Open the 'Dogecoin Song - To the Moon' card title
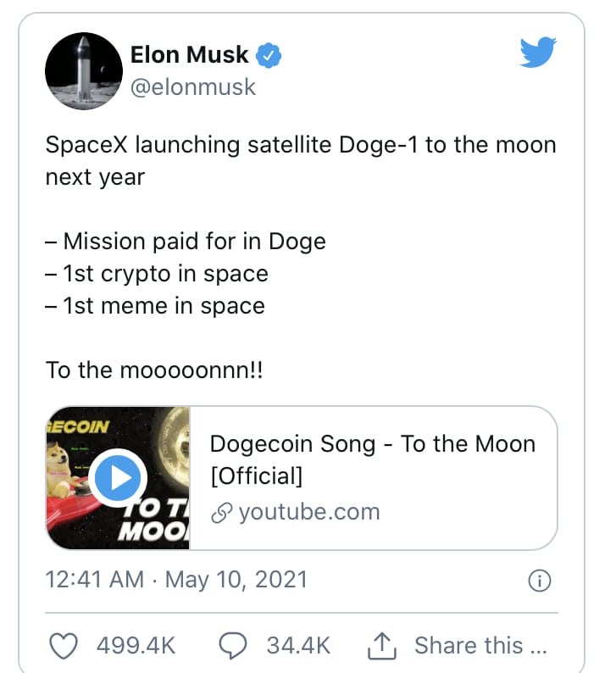 coord(373,459)
